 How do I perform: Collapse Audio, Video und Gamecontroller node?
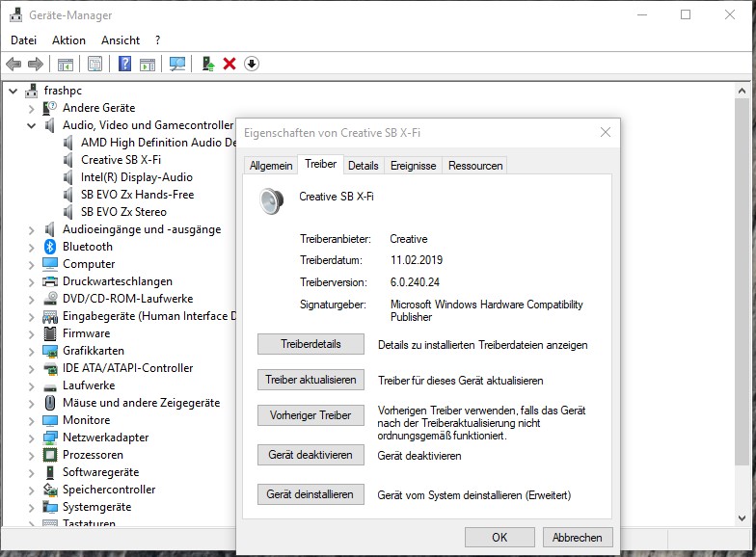point(31,125)
